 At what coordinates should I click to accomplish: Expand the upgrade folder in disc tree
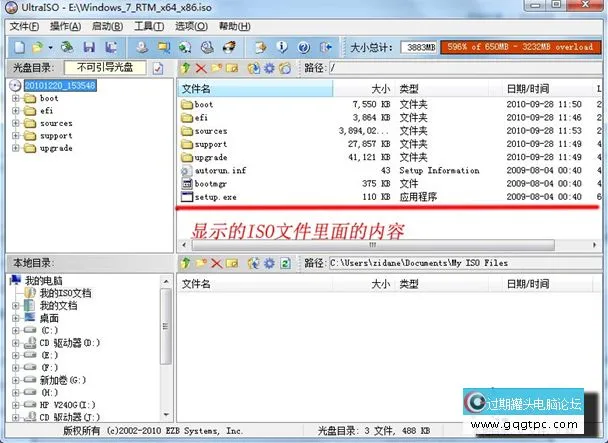16,148
